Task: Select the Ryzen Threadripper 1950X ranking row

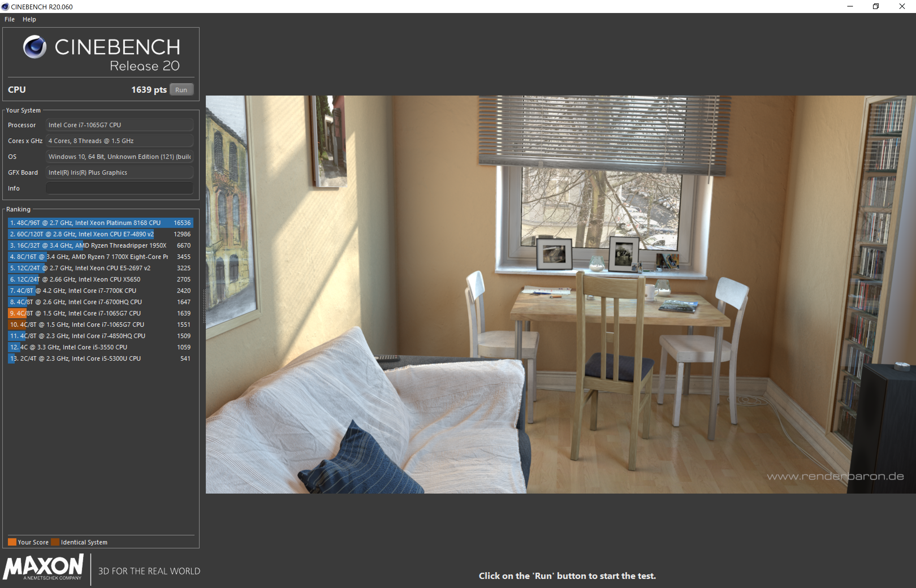Action: (100, 245)
